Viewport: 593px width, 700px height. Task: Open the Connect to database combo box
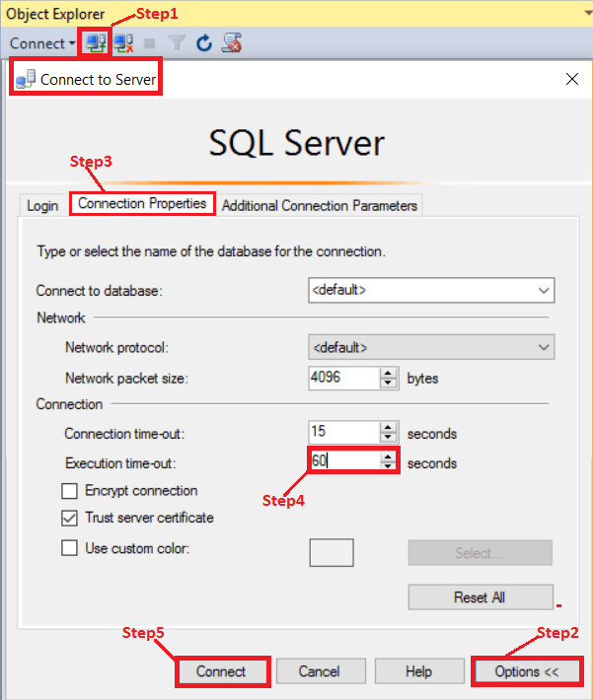pos(431,290)
